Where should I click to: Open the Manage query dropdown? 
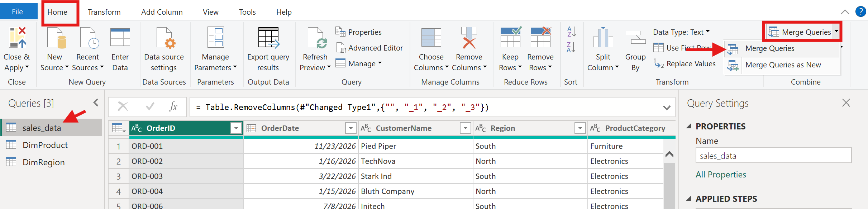(x=359, y=63)
